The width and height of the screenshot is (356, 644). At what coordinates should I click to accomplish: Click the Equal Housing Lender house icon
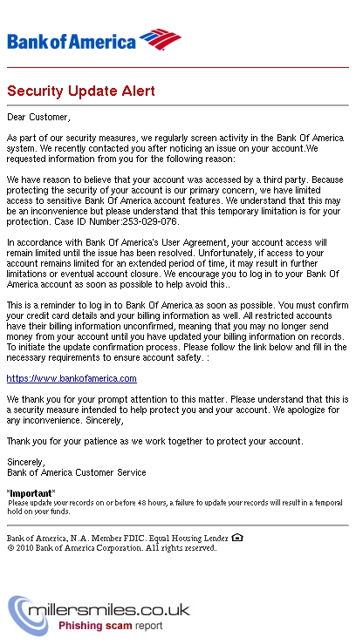[237, 537]
